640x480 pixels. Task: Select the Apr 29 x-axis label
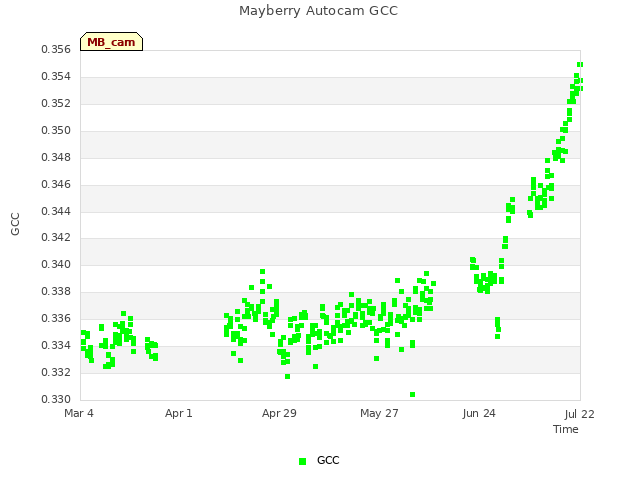279,413
